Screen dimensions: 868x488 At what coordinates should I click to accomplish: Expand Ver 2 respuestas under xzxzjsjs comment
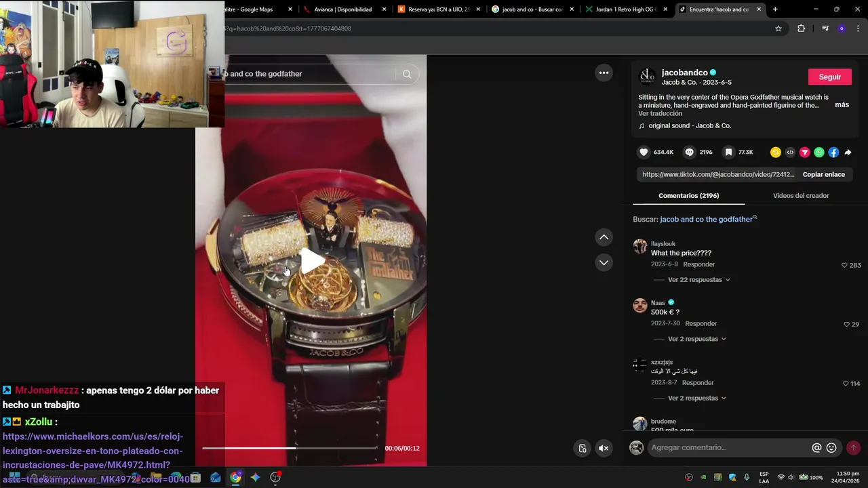coord(697,398)
